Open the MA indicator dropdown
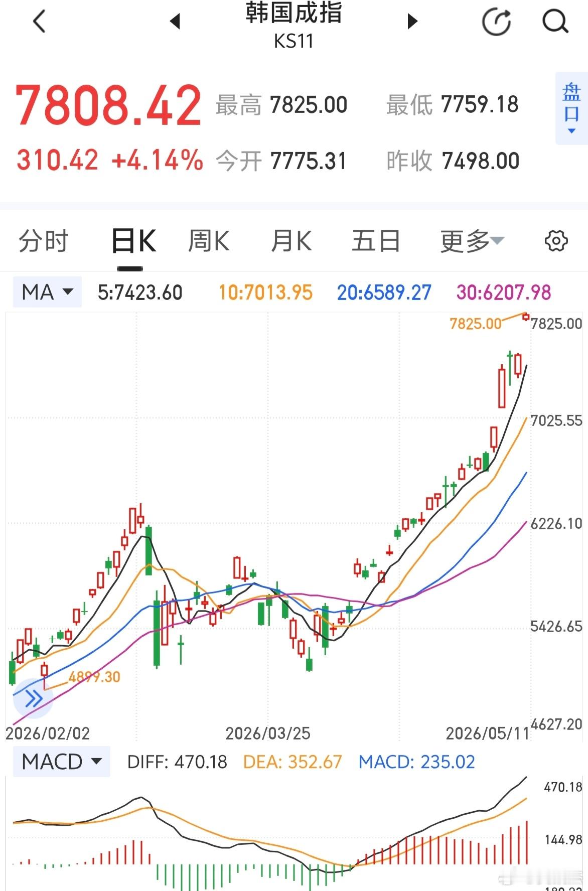This screenshot has height=891, width=588. pyautogui.click(x=47, y=292)
